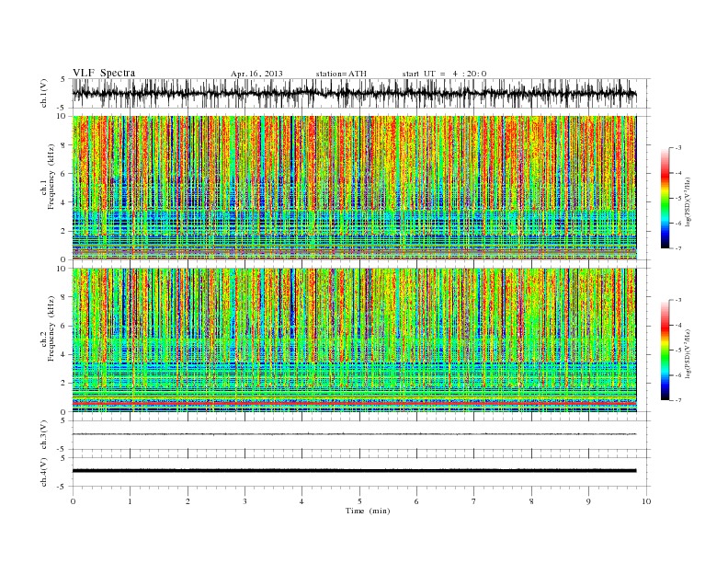Click the '4' kHz tick on ch.2 spectrogram

[64, 355]
